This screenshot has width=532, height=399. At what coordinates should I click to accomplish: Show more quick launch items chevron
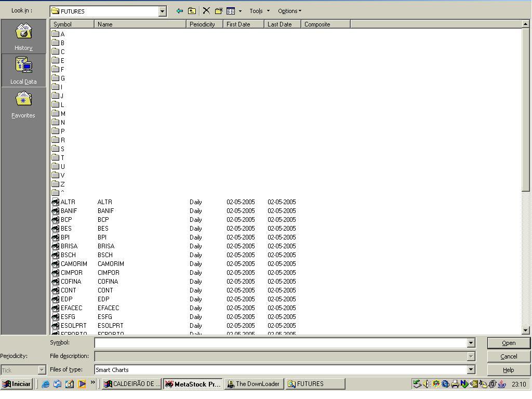[x=92, y=383]
